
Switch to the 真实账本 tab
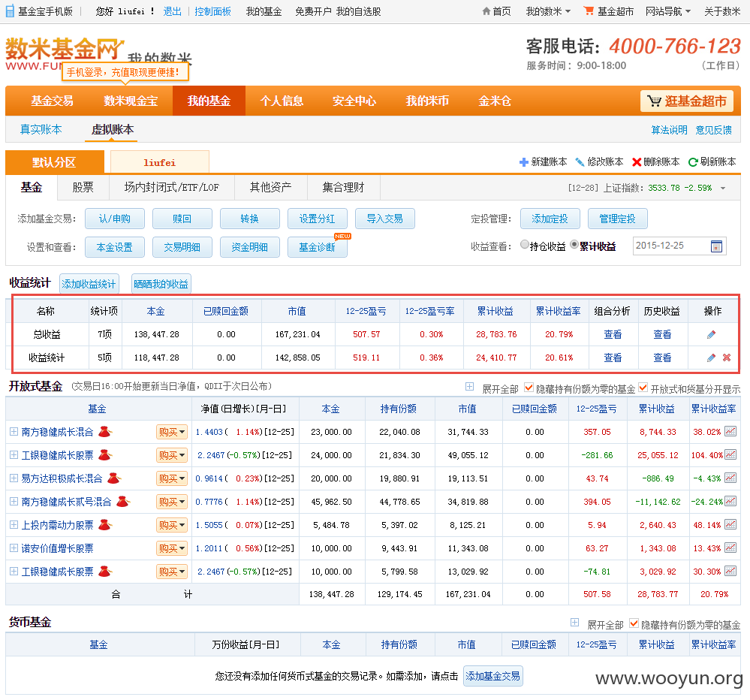(x=41, y=129)
